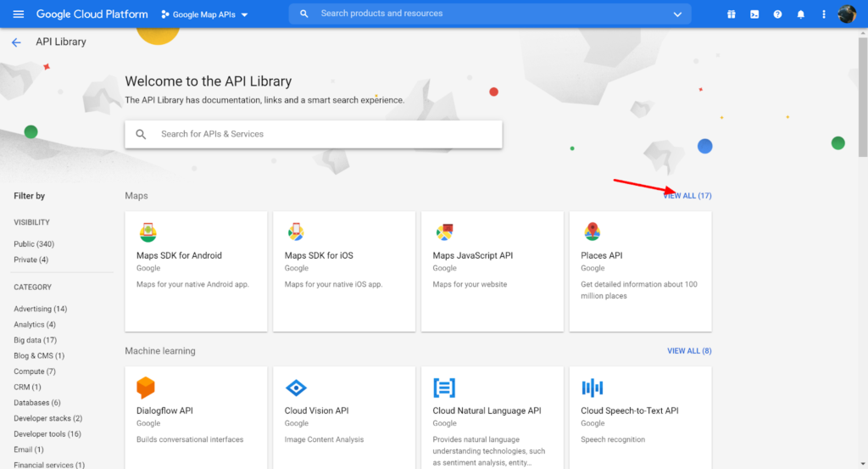Click the Maps SDK for iOS icon

(x=296, y=232)
